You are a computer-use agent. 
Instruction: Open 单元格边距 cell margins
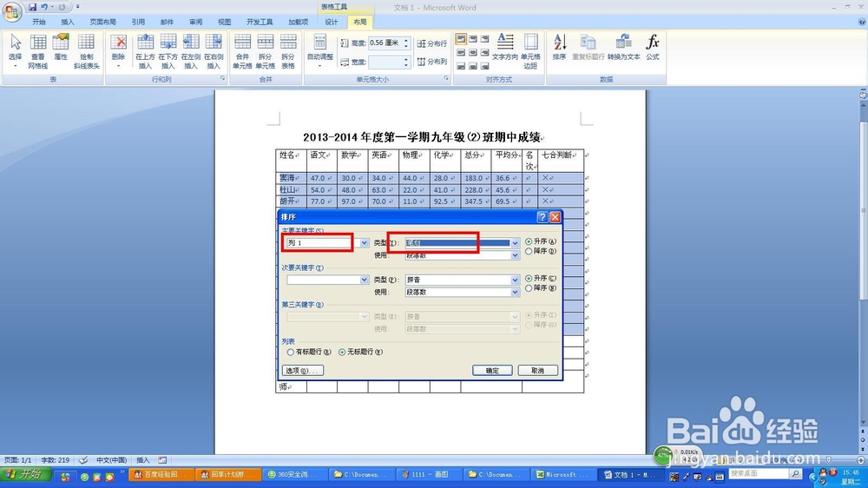click(530, 51)
